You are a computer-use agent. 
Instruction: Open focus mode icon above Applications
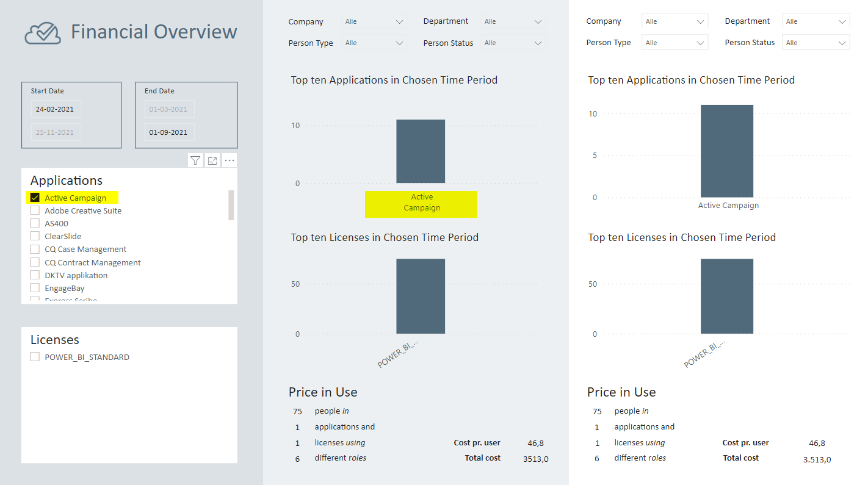tap(212, 160)
